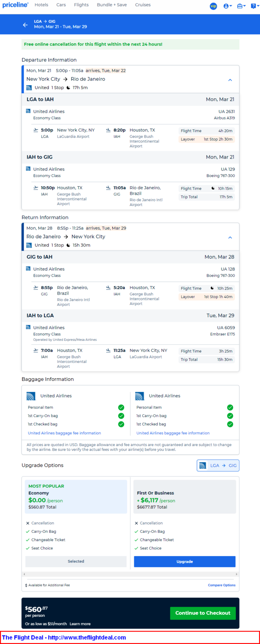Click left Personal Item green checkmark
The width and height of the screenshot is (260, 644).
coord(121,407)
